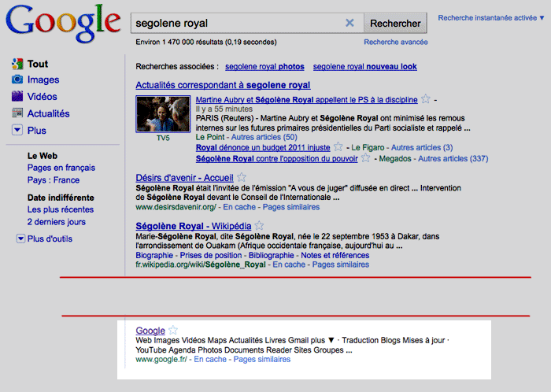Viewport: 551px width, 392px height.
Task: Open the Plus d'outils link
Action: [50, 239]
